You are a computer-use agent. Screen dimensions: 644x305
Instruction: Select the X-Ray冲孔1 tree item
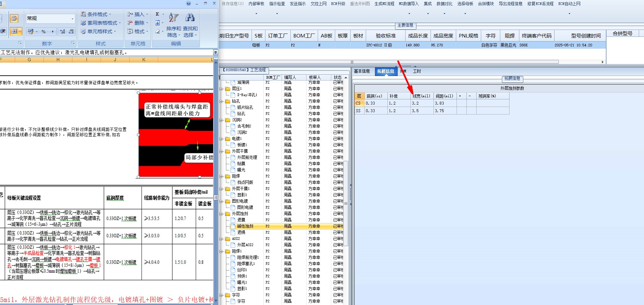[x=247, y=95]
